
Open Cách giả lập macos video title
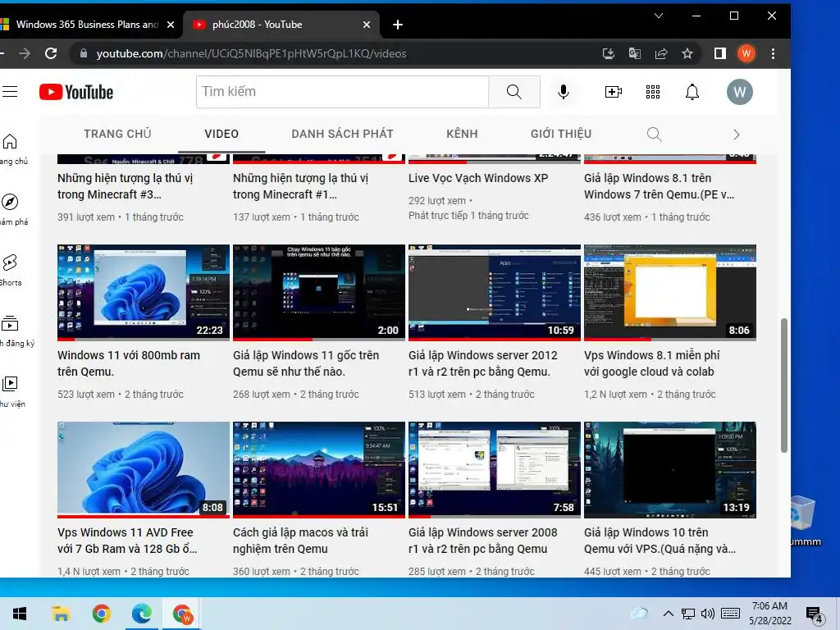click(x=300, y=541)
